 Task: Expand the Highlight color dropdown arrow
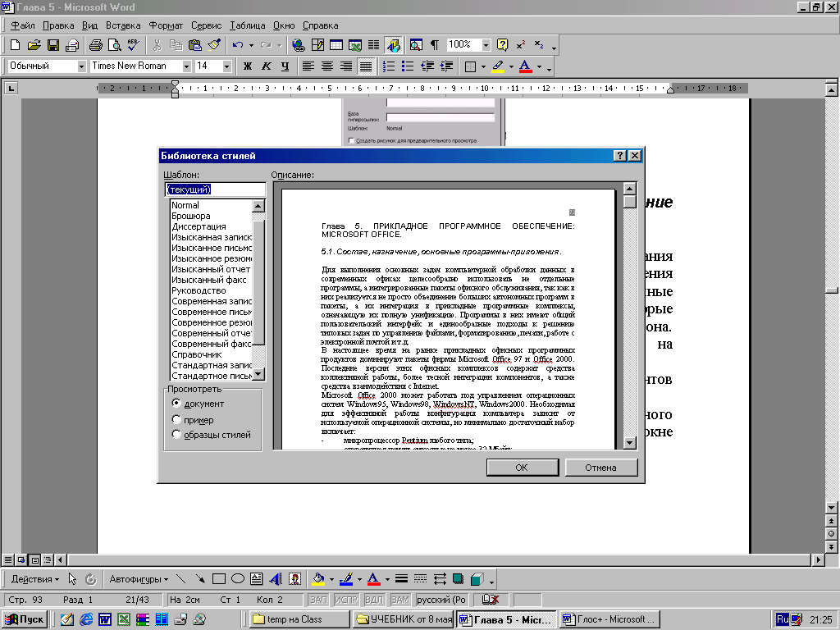[x=511, y=66]
